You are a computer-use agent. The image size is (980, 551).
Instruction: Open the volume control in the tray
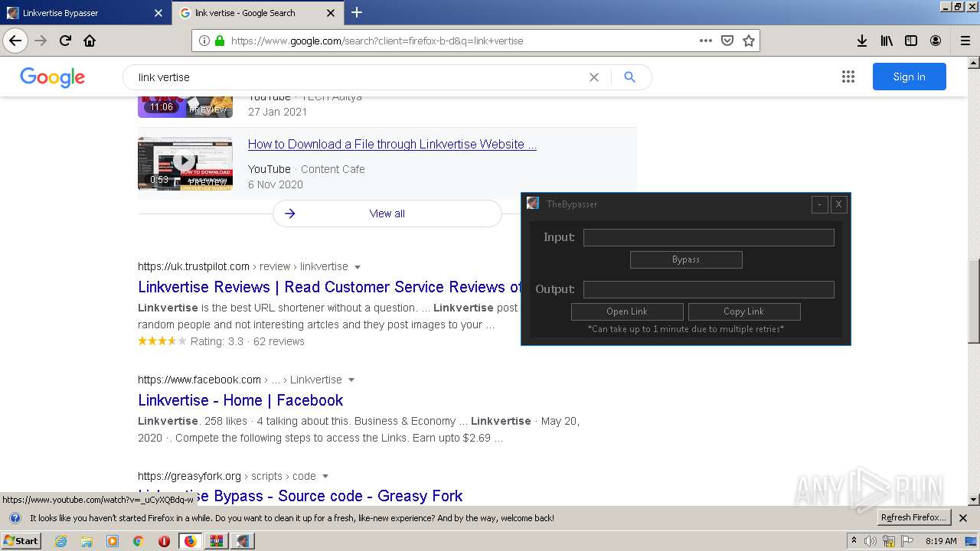[x=871, y=541]
